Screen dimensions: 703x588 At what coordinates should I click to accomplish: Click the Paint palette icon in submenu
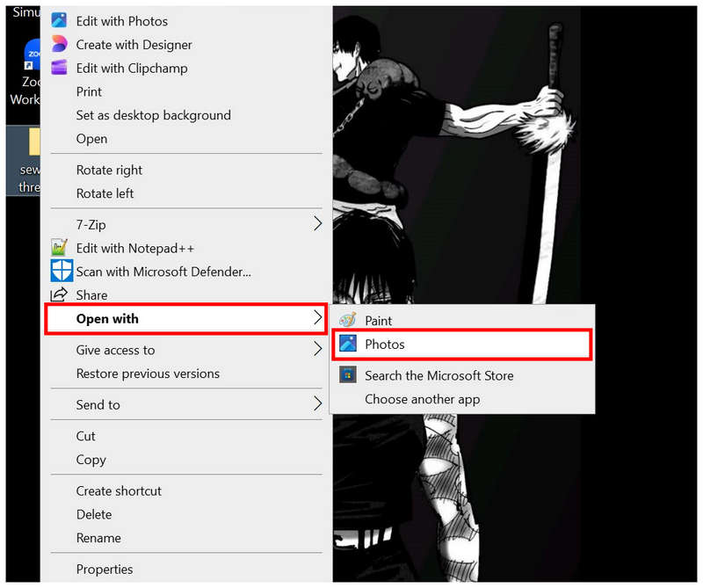347,320
